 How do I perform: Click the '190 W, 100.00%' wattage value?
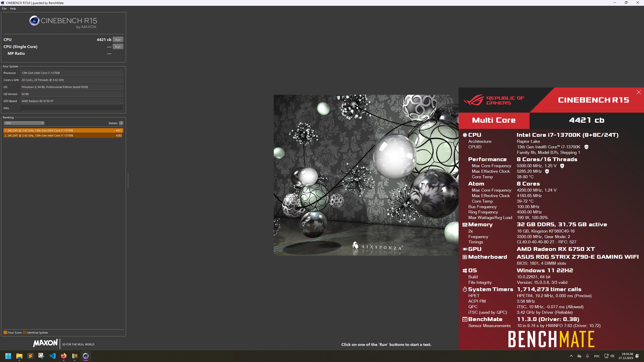click(x=532, y=218)
